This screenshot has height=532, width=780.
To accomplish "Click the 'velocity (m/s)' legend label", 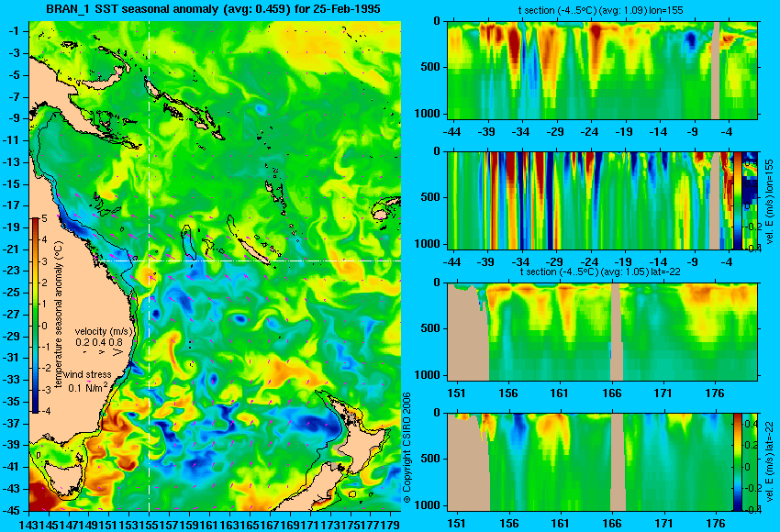I will (x=104, y=332).
